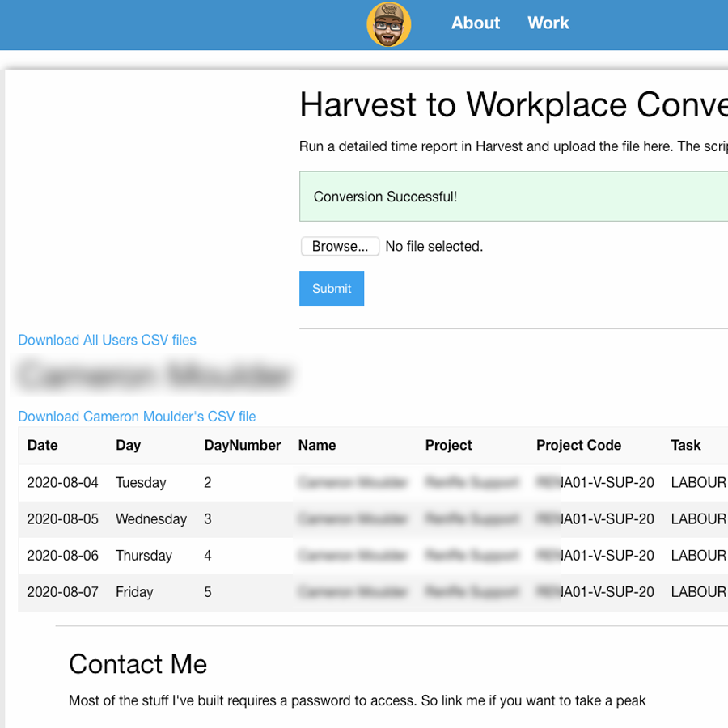Go to the Work section
The width and height of the screenshot is (728, 728).
[548, 23]
